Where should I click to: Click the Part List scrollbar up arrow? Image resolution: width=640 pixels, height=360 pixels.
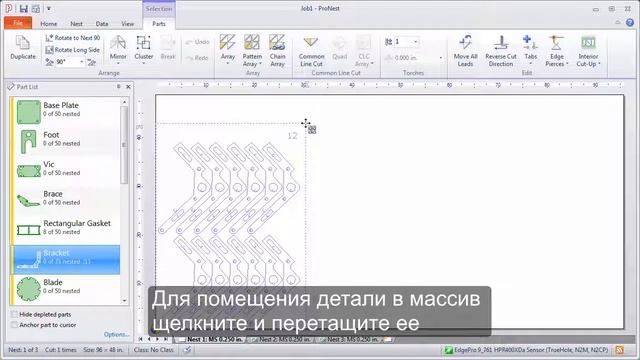coord(124,101)
